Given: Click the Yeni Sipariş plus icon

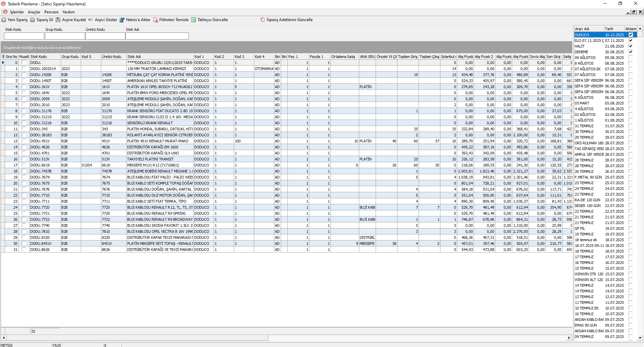Looking at the screenshot, I should pyautogui.click(x=4, y=20).
